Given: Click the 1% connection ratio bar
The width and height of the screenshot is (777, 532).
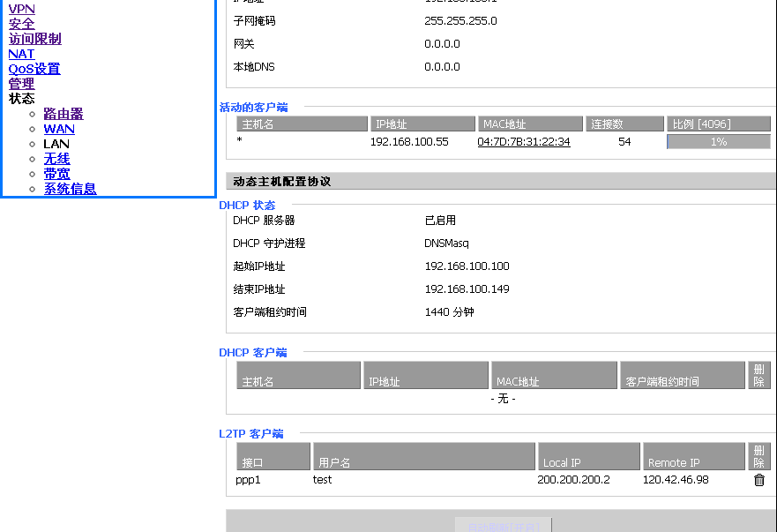Looking at the screenshot, I should pyautogui.click(x=718, y=142).
